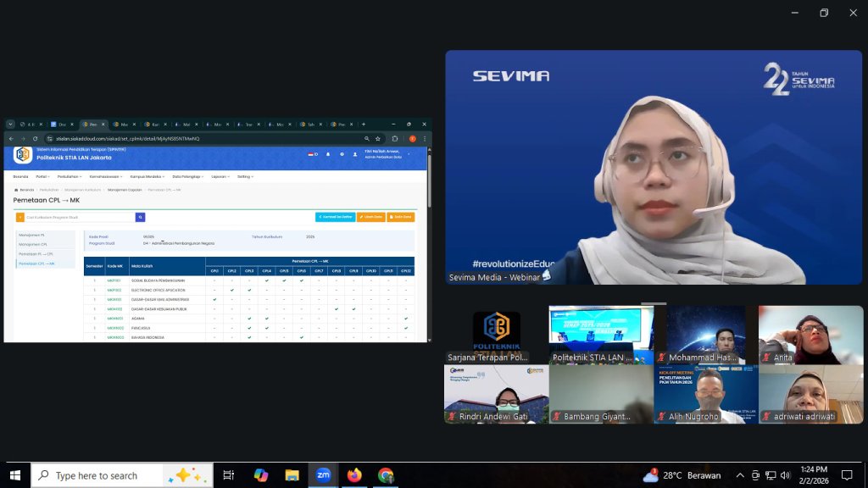Open the Windows Start menu
Screen dimensions: 868x488
[x=14, y=475]
